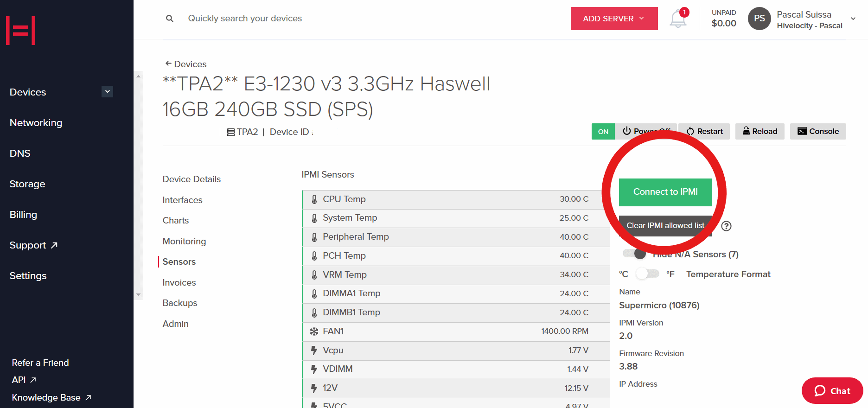Click the Peripheral Temp thermometer icon
This screenshot has width=868, height=408.
[x=314, y=237]
